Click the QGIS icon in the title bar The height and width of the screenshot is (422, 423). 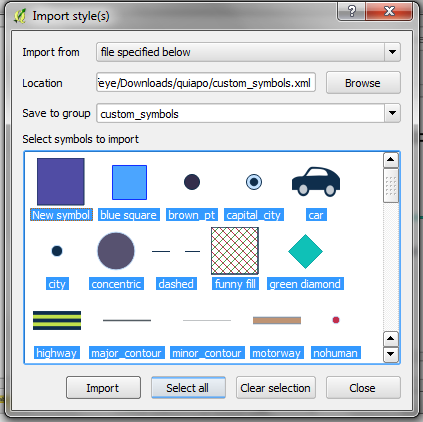pyautogui.click(x=20, y=16)
